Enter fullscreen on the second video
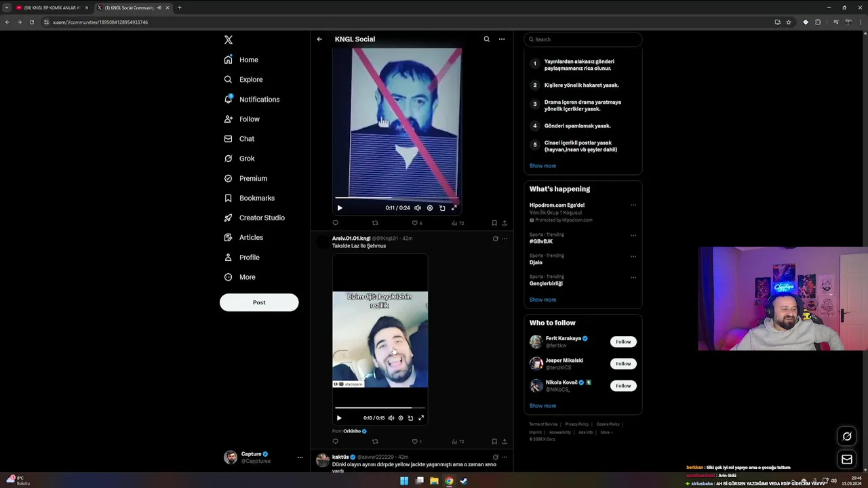This screenshot has height=488, width=868. (421, 418)
